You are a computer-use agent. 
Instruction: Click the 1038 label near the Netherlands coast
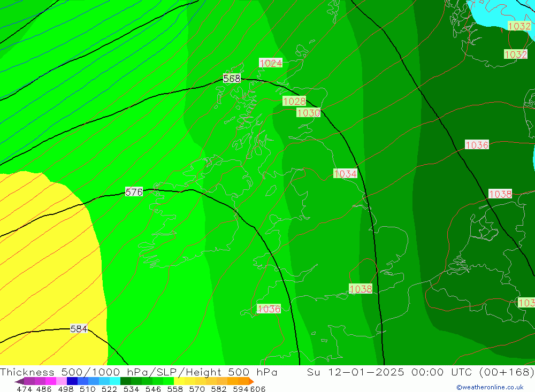(x=500, y=194)
